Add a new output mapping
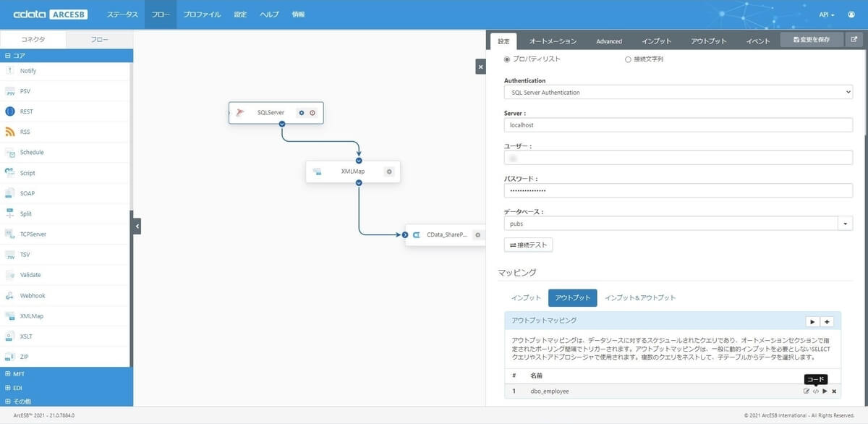The image size is (868, 424). click(827, 321)
